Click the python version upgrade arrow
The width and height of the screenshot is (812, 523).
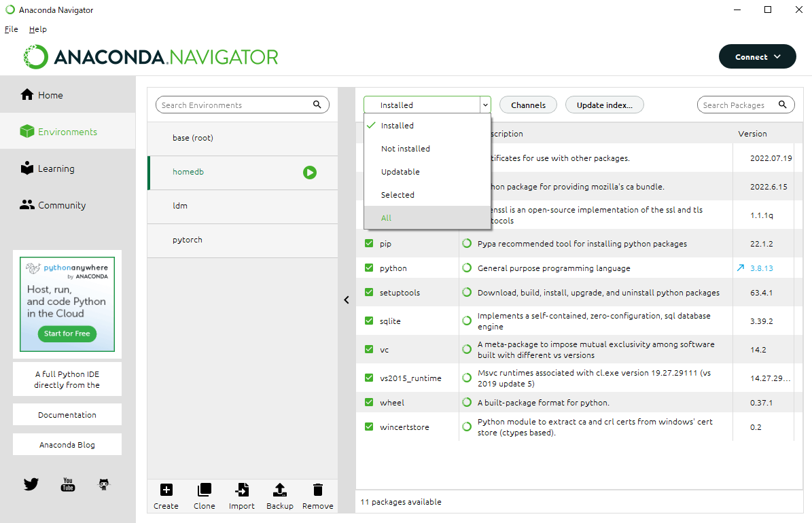tap(741, 268)
